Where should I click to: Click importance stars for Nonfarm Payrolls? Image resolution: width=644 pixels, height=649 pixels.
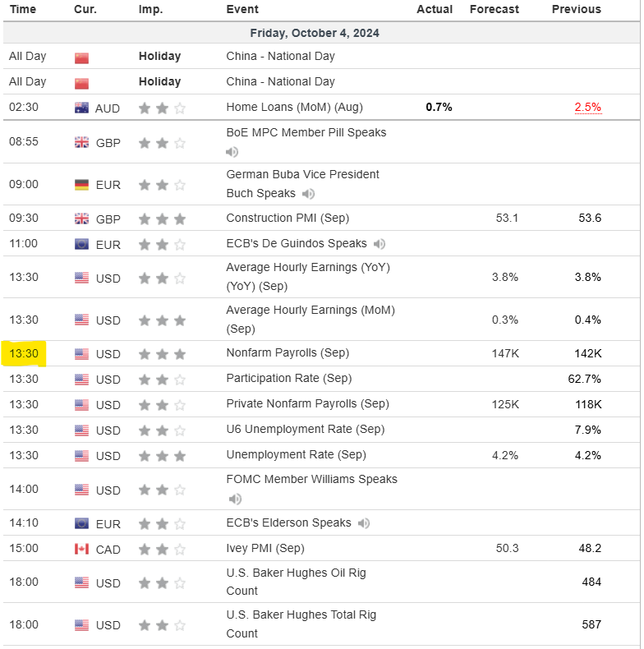[x=162, y=354]
